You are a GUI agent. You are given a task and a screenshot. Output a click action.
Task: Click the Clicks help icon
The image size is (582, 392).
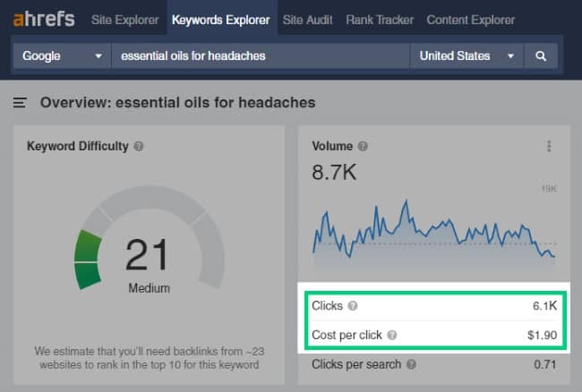click(x=353, y=305)
